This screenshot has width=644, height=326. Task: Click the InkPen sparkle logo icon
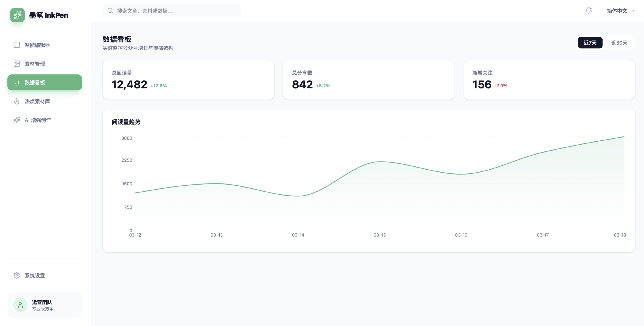coord(17,15)
